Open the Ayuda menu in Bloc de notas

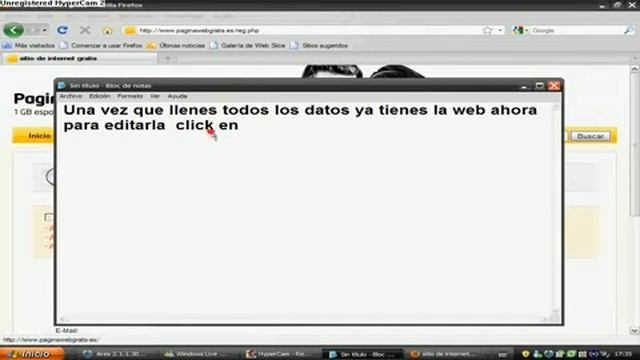(177, 96)
